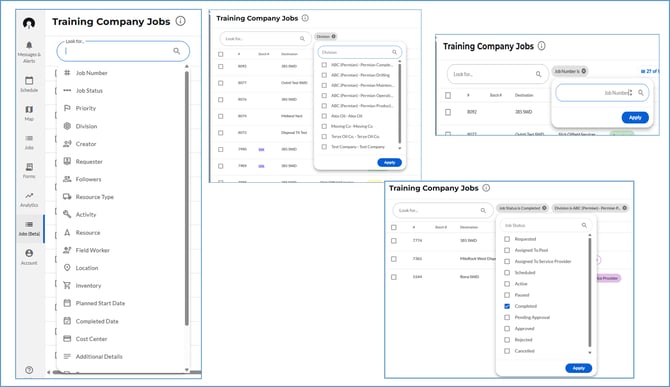This screenshot has height=387, width=670.
Task: Open the Map icon in sidebar
Action: click(x=29, y=110)
